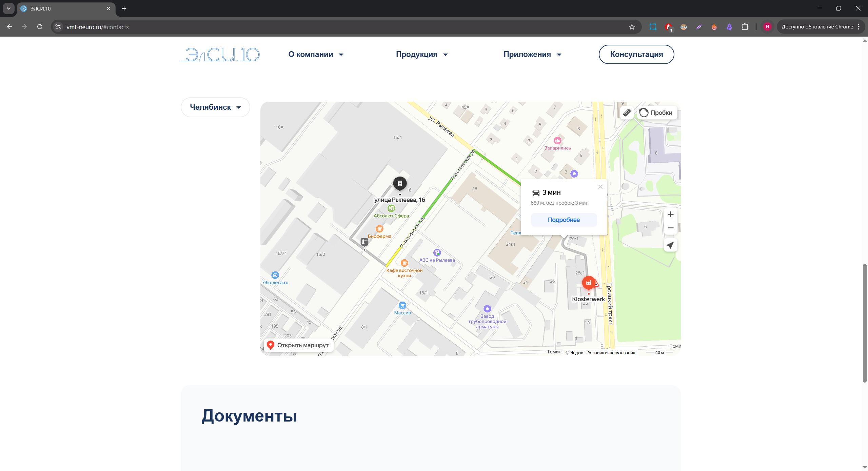Click the ул. Рылеева street label
Image resolution: width=868 pixels, height=471 pixels.
click(441, 127)
